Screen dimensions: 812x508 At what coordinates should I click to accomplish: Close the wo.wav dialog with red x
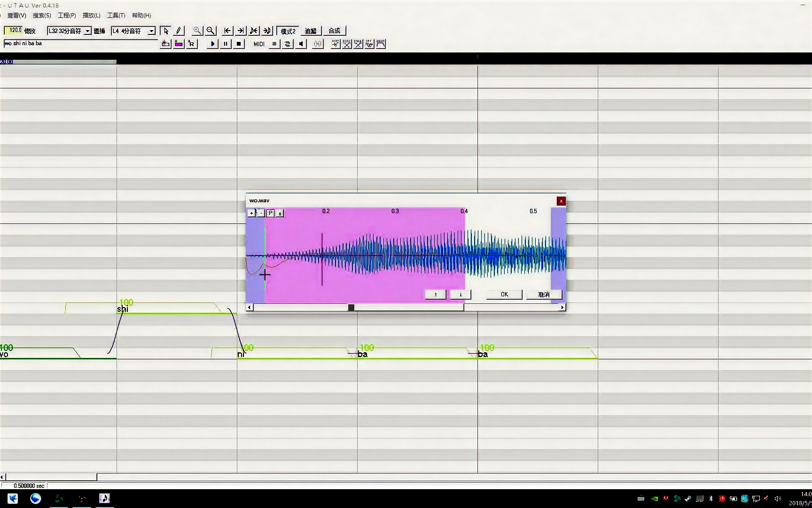pyautogui.click(x=561, y=201)
